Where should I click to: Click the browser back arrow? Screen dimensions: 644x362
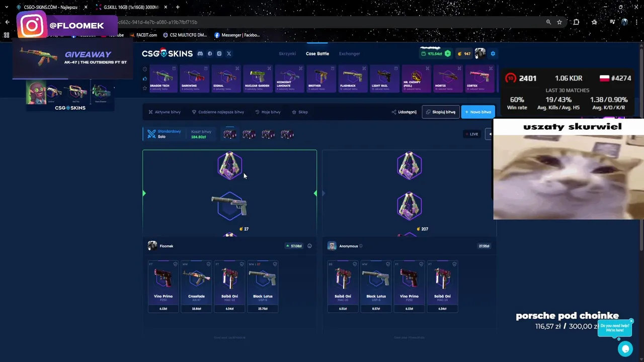coord(7,22)
